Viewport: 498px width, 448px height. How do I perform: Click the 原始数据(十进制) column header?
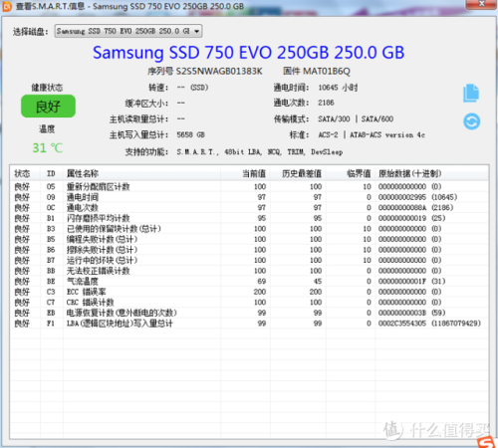coord(410,173)
